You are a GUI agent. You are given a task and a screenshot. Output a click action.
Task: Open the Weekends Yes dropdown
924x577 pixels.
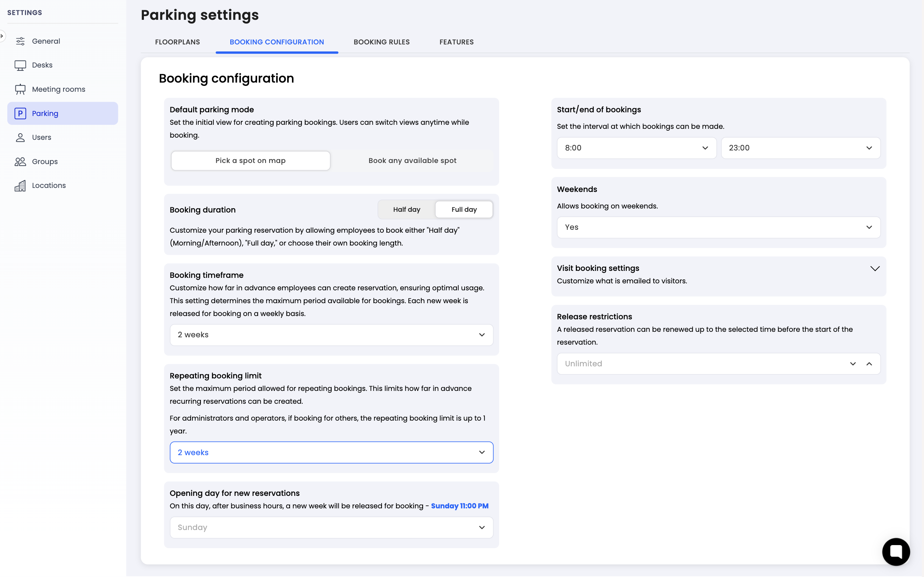[718, 228]
